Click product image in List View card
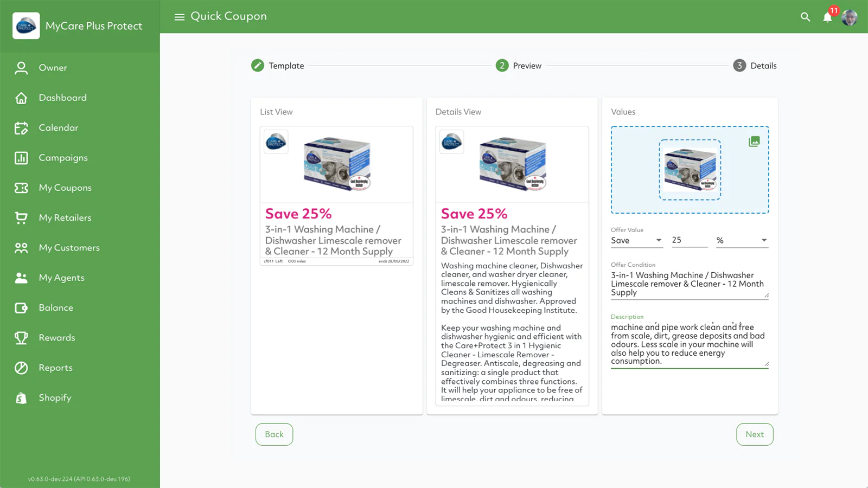The height and width of the screenshot is (488, 868). click(x=337, y=163)
